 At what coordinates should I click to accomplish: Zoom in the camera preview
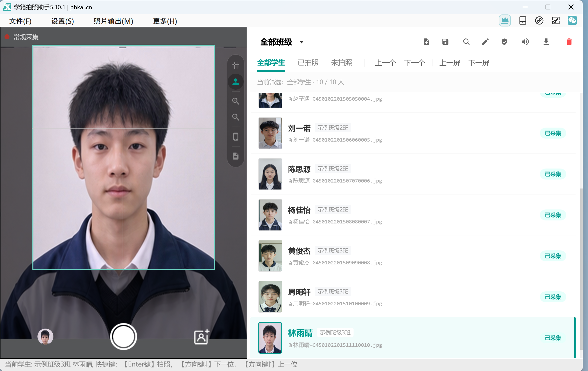[235, 101]
